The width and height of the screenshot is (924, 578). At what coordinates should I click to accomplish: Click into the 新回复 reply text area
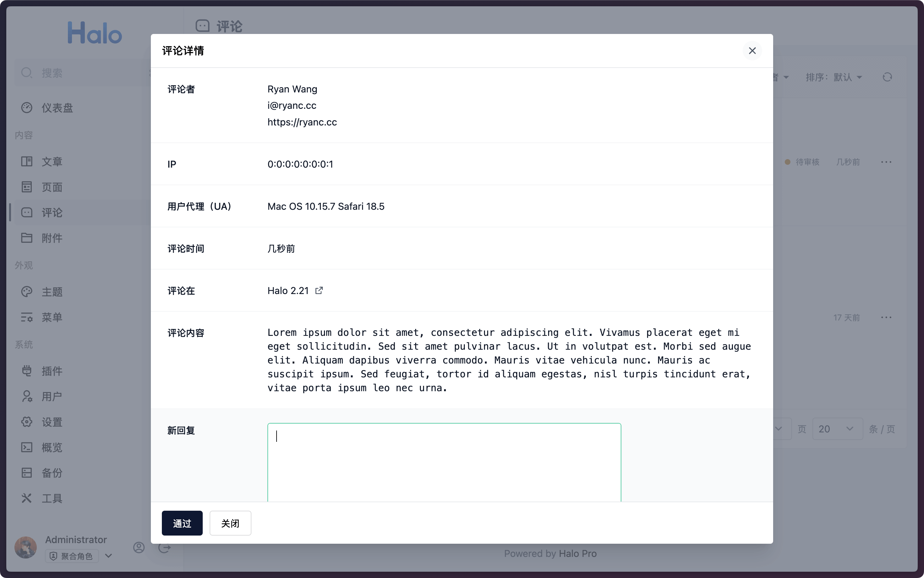click(444, 462)
